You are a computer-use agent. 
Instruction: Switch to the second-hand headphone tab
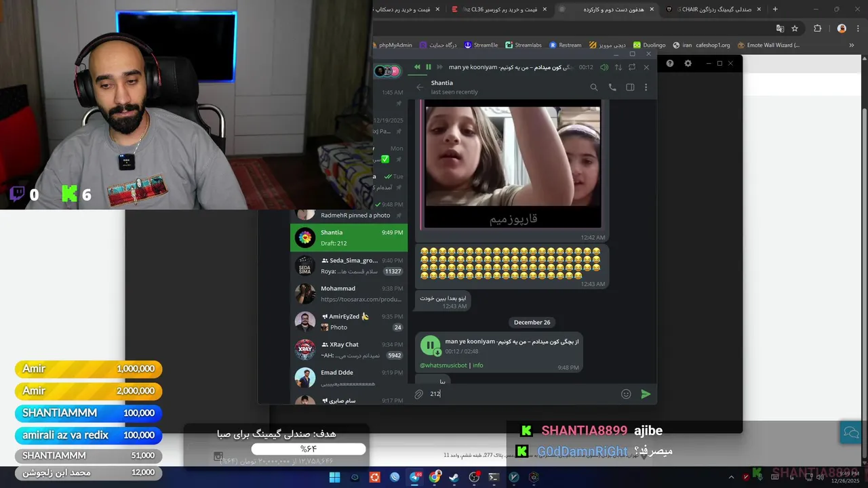[607, 9]
